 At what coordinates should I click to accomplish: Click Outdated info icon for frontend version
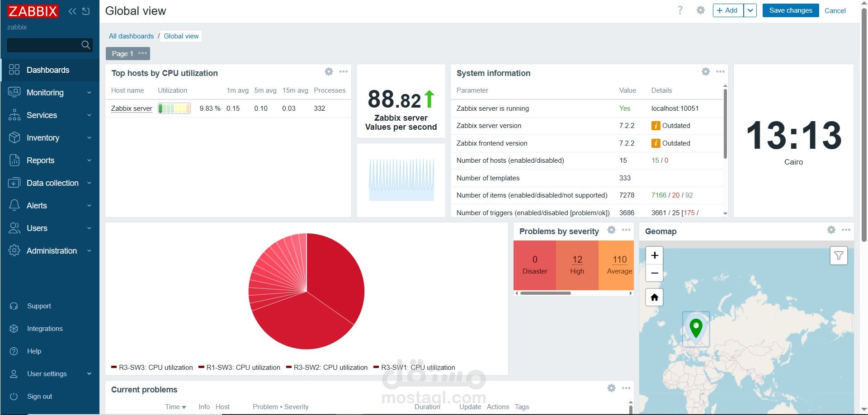(656, 143)
